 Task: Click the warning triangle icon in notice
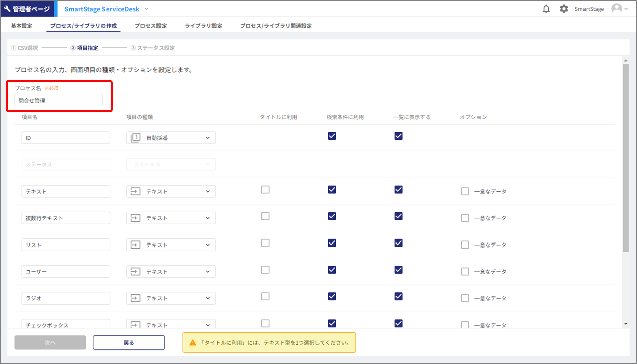coord(192,343)
